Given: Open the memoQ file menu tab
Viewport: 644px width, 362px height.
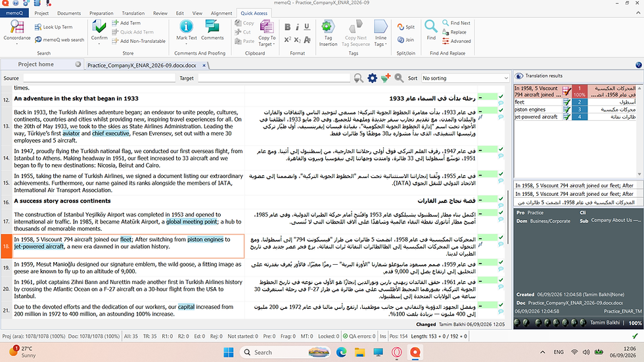Looking at the screenshot, I should coord(14,13).
